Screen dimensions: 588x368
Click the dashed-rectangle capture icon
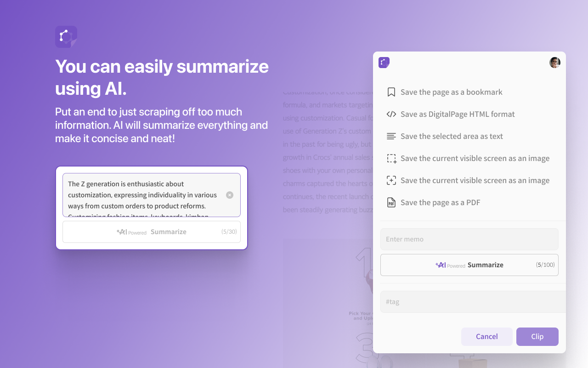[391, 158]
